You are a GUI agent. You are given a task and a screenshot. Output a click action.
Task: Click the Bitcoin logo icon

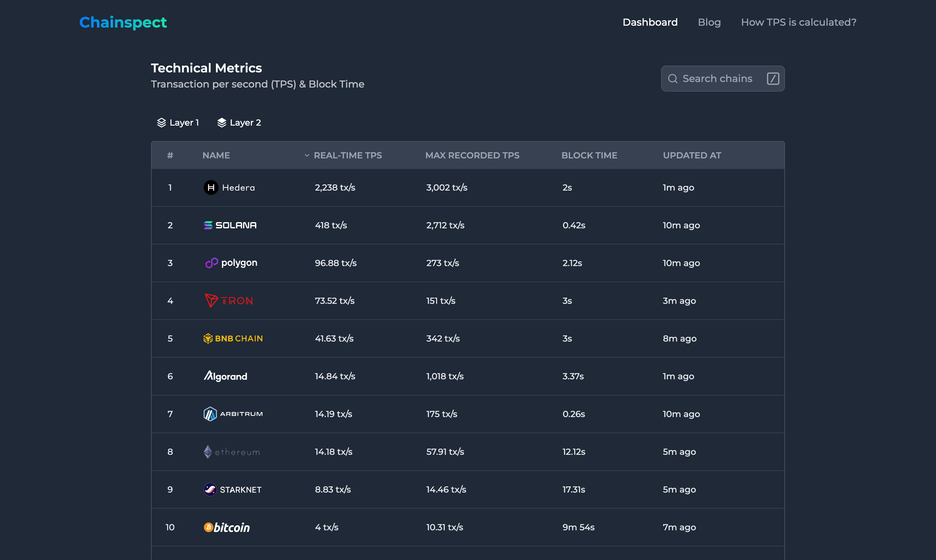tap(208, 527)
